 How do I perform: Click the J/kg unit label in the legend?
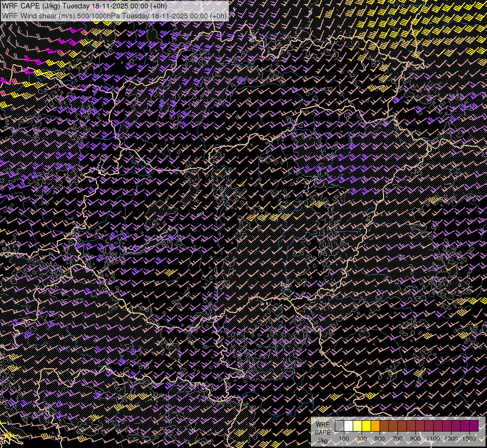[322, 440]
